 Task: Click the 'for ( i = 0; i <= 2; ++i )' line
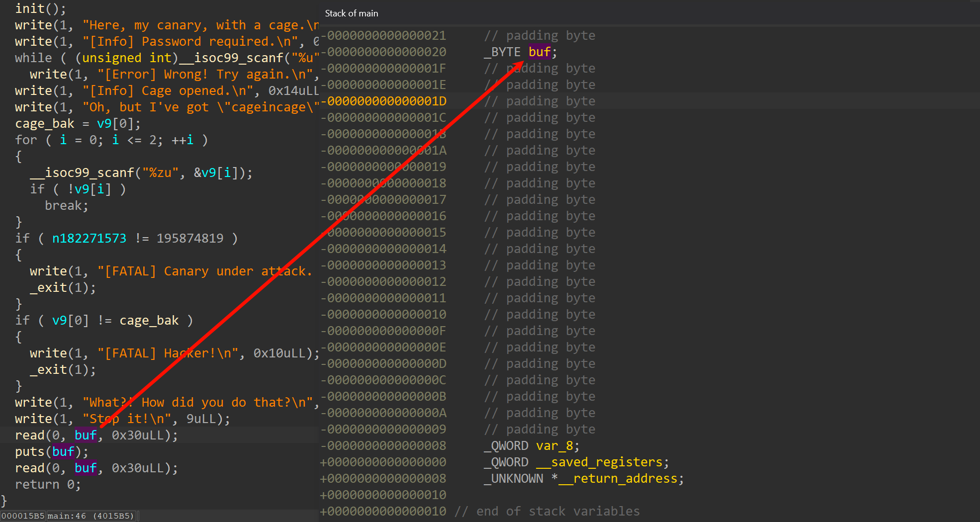111,140
